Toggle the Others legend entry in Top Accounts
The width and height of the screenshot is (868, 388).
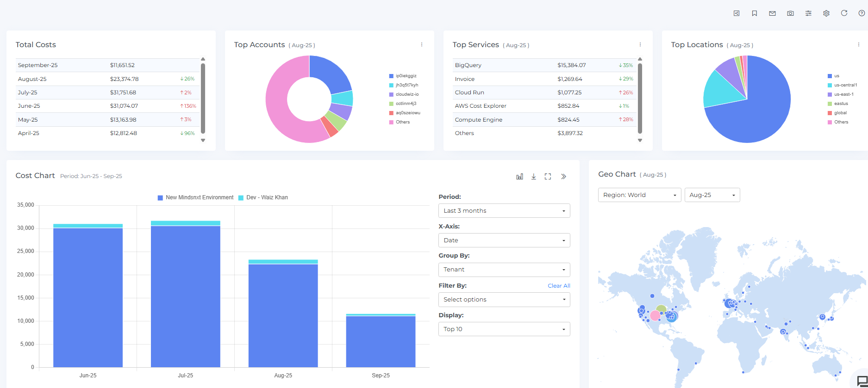402,122
